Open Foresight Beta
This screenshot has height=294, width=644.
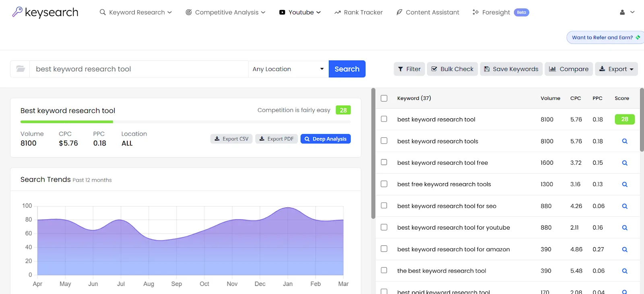[x=501, y=12]
